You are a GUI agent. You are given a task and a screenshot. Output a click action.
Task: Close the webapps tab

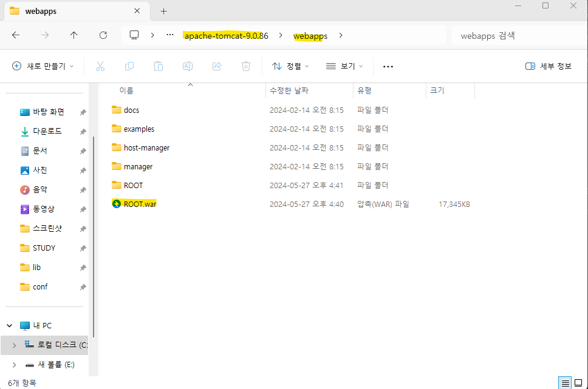point(137,11)
